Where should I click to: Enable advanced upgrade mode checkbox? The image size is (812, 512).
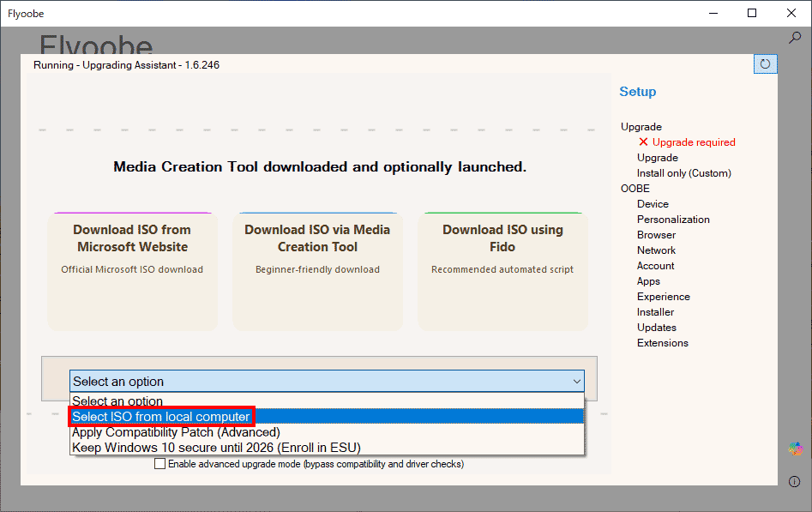[x=160, y=464]
